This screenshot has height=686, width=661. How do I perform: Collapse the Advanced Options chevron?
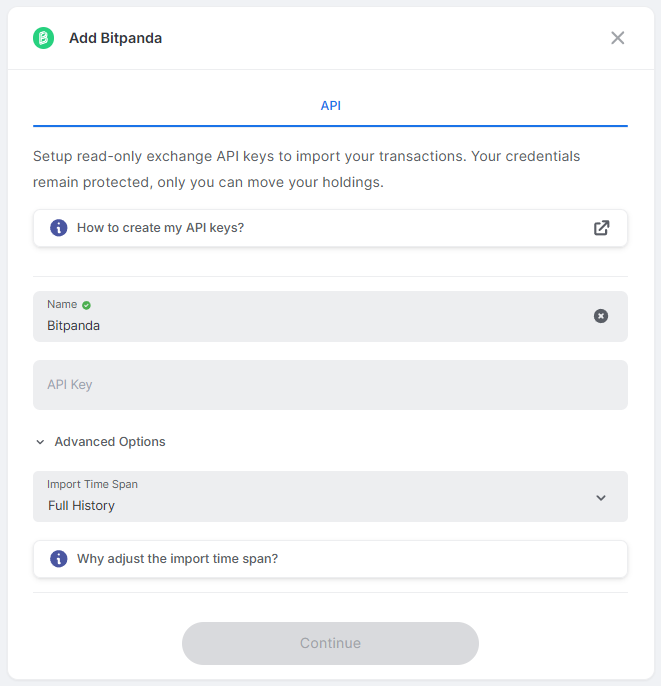pyautogui.click(x=40, y=442)
